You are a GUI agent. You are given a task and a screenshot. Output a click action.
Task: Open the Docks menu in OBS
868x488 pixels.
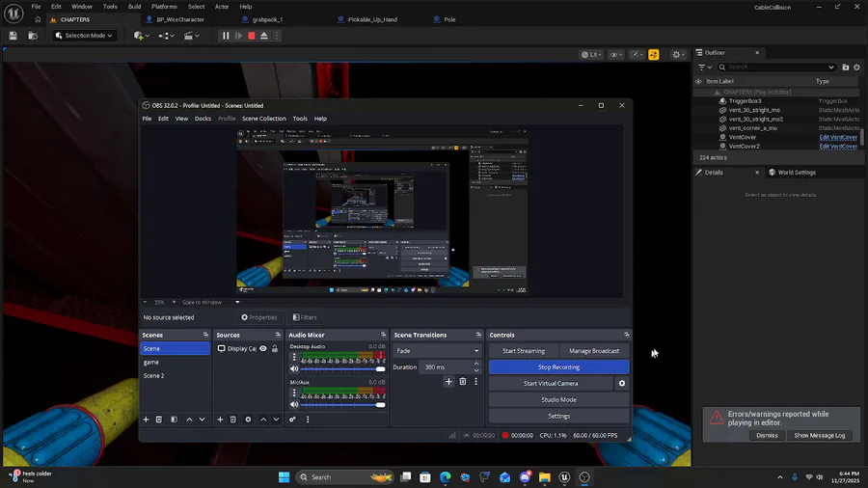(x=203, y=119)
